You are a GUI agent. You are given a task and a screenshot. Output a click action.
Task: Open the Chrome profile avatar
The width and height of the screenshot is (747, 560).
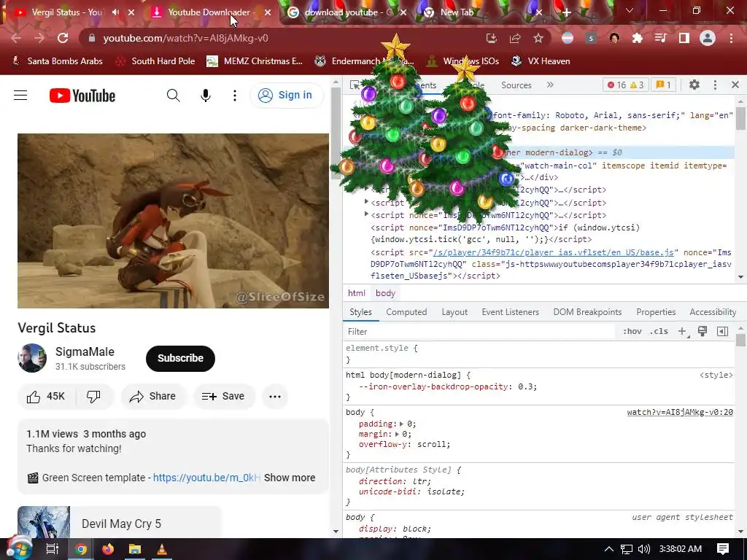[x=708, y=38]
